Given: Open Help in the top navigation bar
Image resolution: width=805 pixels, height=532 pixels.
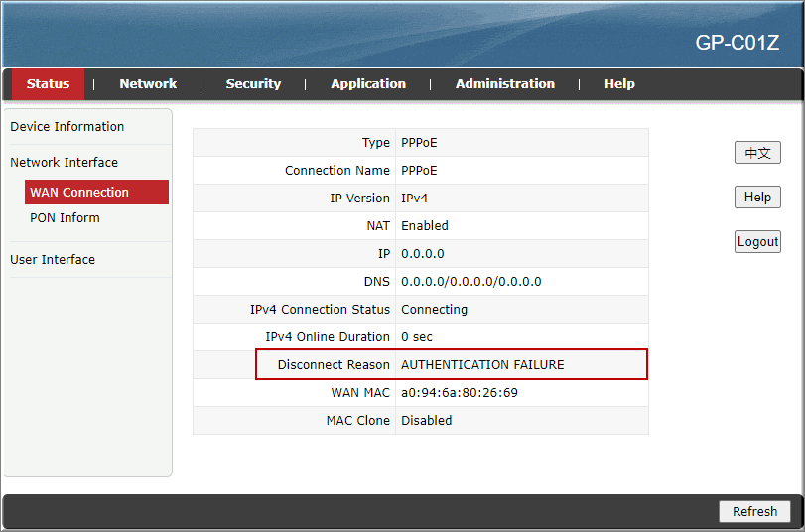Looking at the screenshot, I should [619, 84].
